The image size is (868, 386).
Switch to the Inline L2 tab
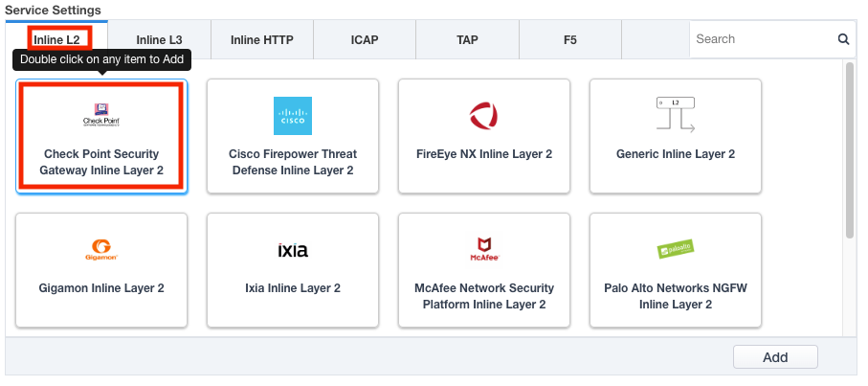pos(57,40)
